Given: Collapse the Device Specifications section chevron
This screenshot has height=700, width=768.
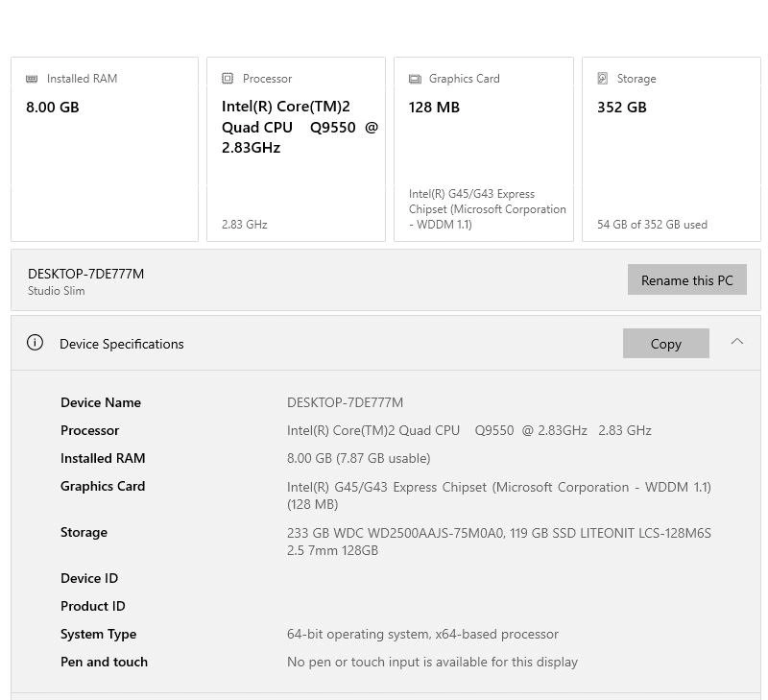Looking at the screenshot, I should tap(736, 342).
